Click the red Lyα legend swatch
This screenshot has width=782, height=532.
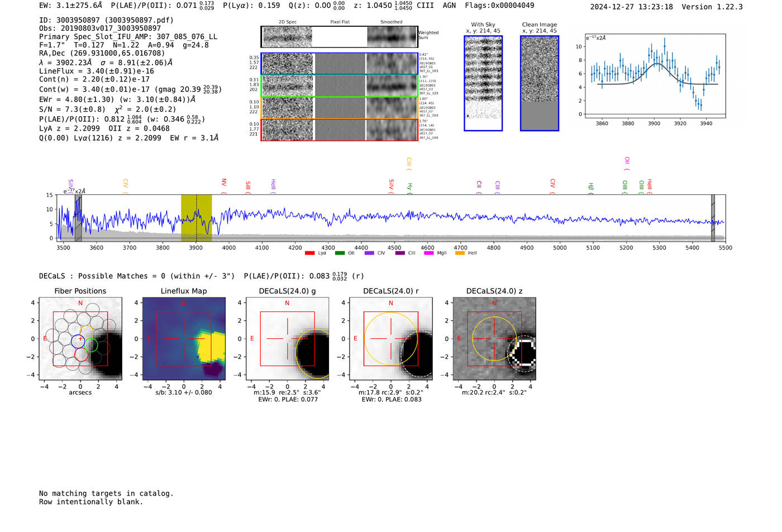coord(309,253)
